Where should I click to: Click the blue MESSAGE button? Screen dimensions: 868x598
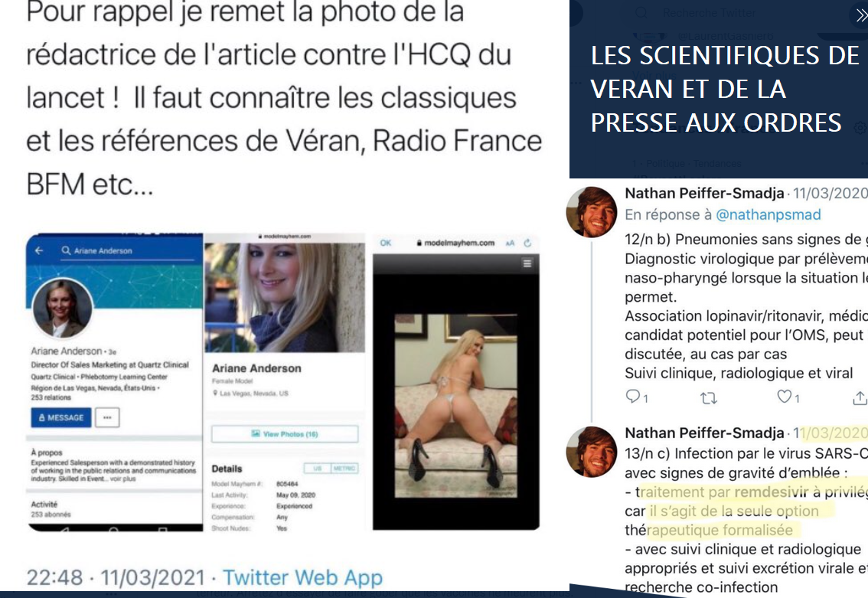(x=61, y=417)
